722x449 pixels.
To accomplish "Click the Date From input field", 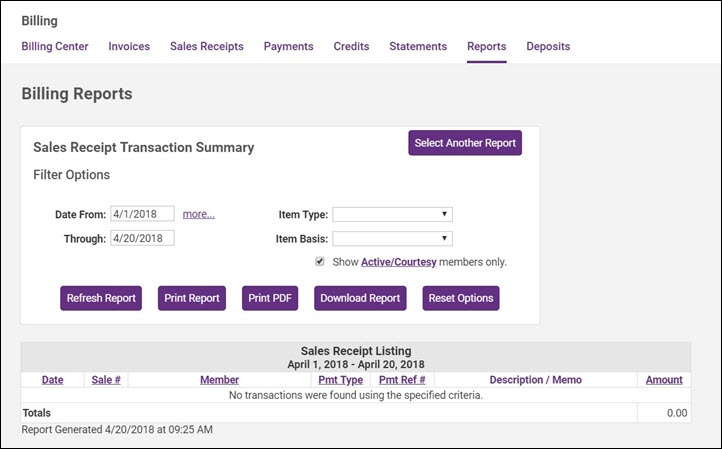I will pos(142,214).
